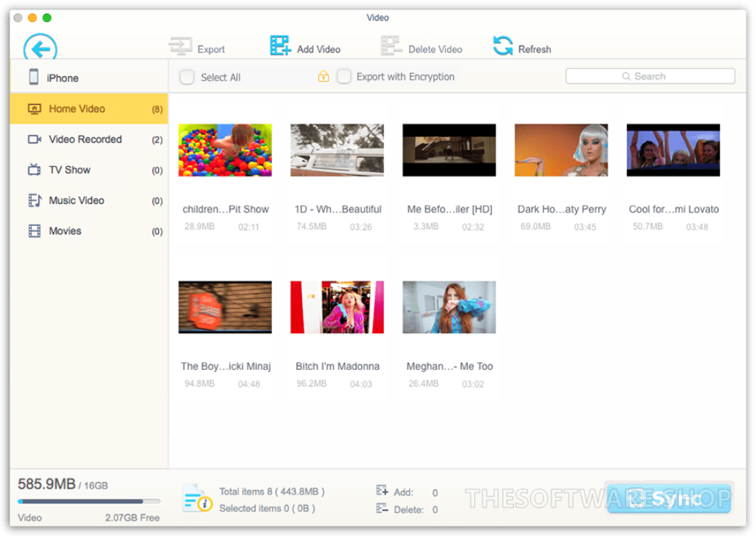Open the Movies category

[89, 231]
